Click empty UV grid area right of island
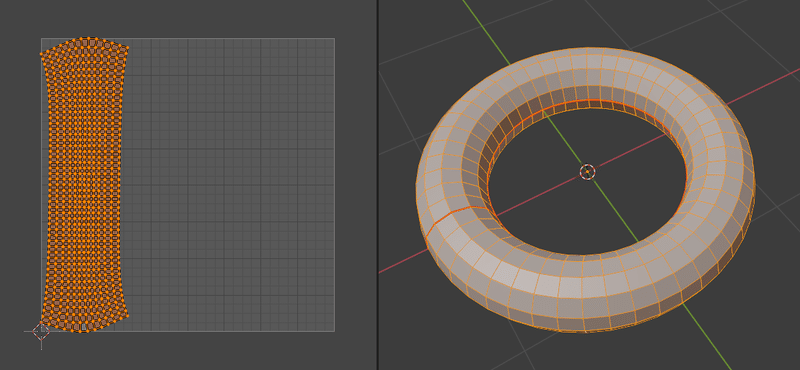800x370 pixels. click(x=230, y=185)
